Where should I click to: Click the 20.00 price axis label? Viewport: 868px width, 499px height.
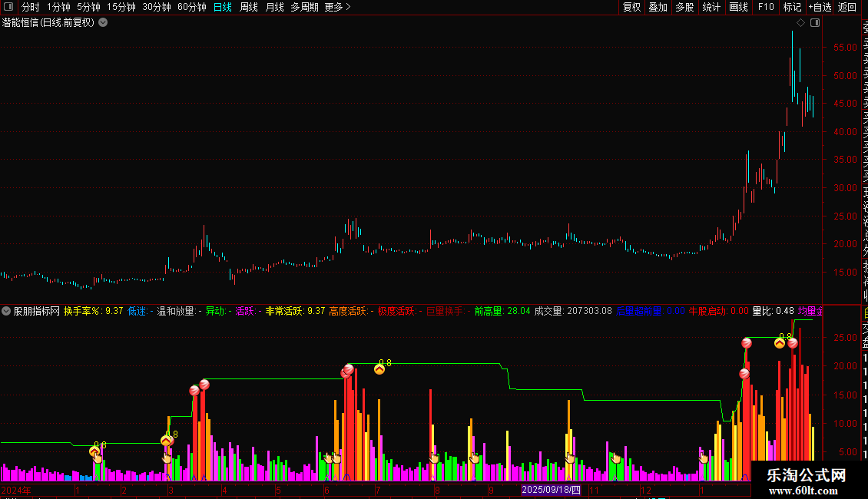845,244
